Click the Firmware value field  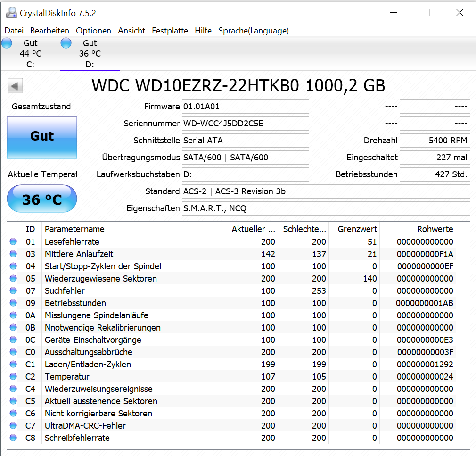pyautogui.click(x=245, y=107)
